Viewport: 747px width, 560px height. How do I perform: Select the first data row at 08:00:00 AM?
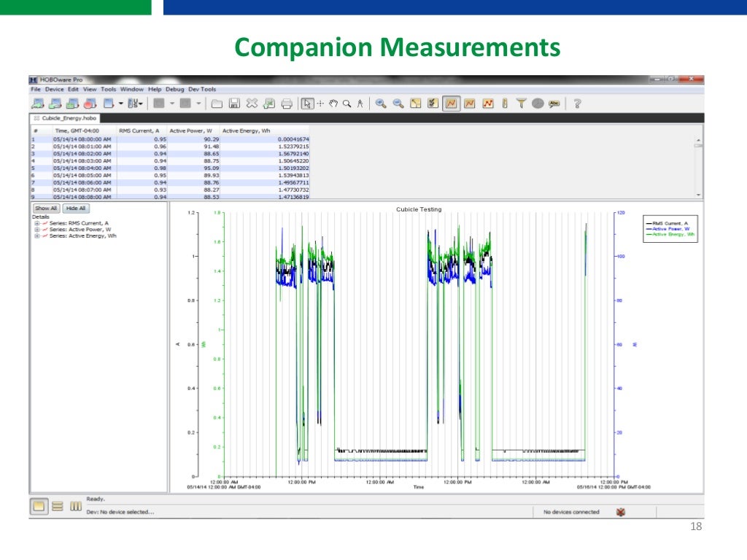[82, 139]
